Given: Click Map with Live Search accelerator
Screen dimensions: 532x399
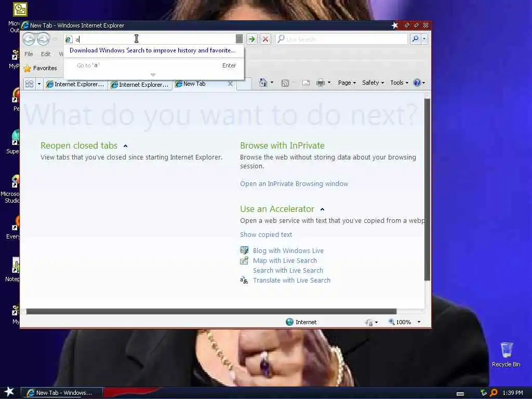Looking at the screenshot, I should (285, 261).
